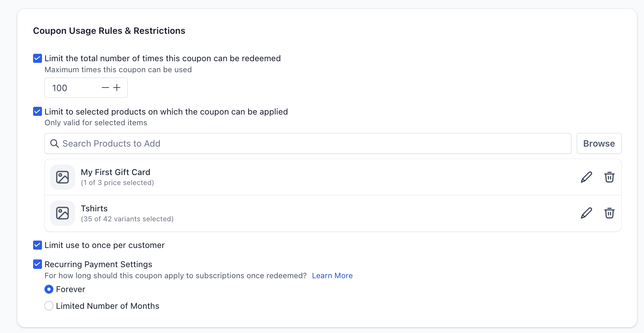
Task: Click the Tshirts product name
Action: click(x=94, y=208)
